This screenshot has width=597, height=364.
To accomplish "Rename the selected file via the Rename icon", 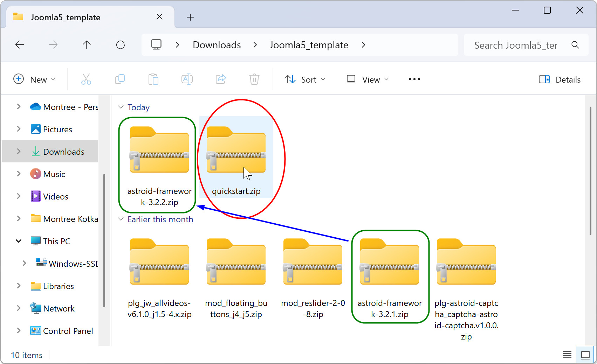I will (187, 79).
